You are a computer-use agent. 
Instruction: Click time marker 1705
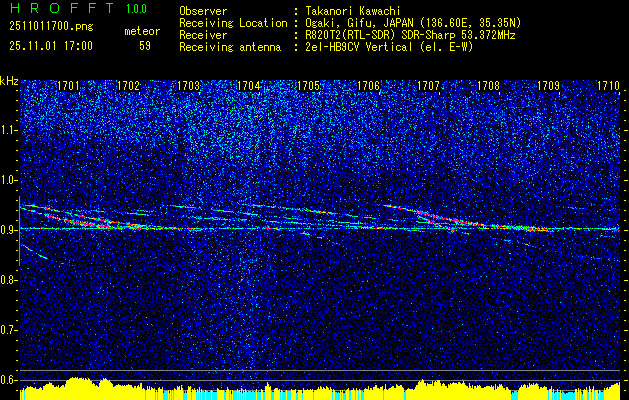(308, 85)
